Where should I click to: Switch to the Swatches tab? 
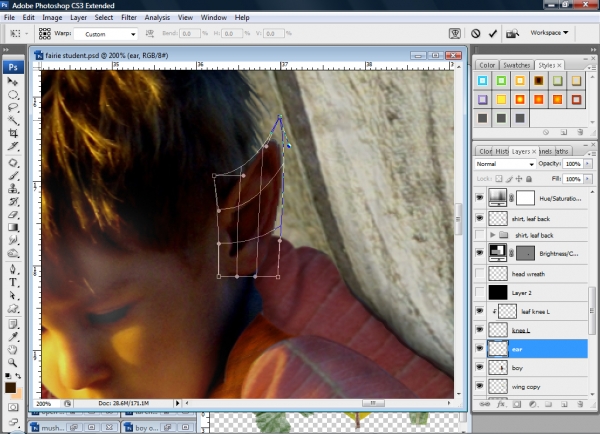[x=516, y=65]
